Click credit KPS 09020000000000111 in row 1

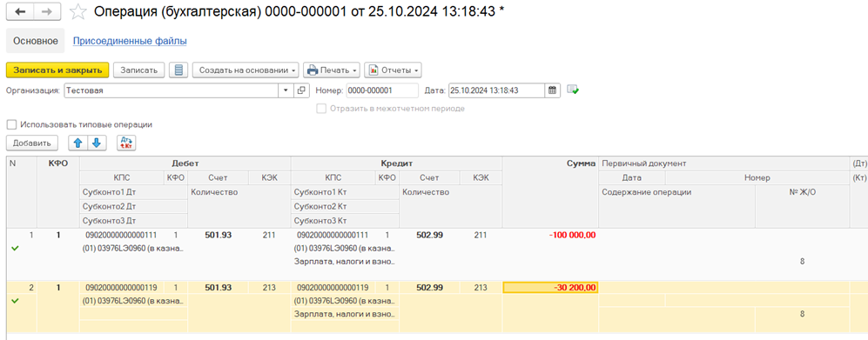pyautogui.click(x=333, y=235)
